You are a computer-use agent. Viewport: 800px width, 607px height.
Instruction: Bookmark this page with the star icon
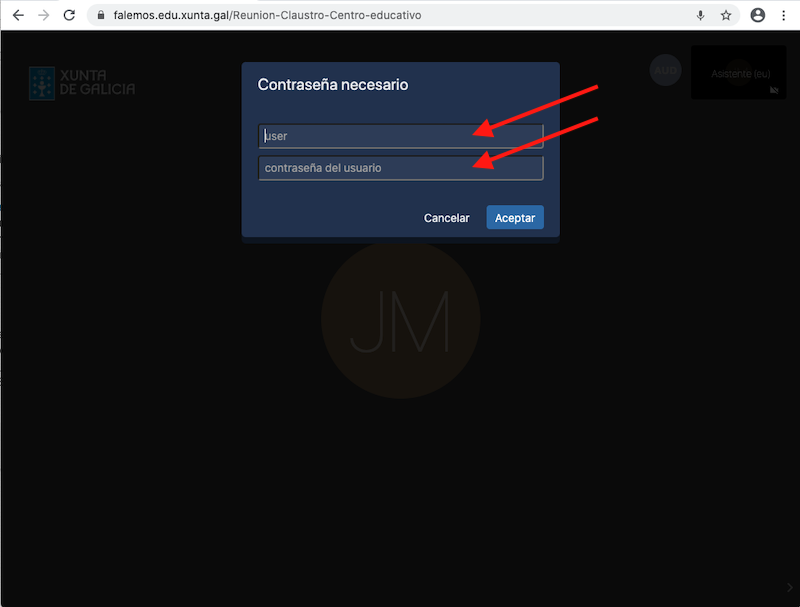tap(726, 16)
